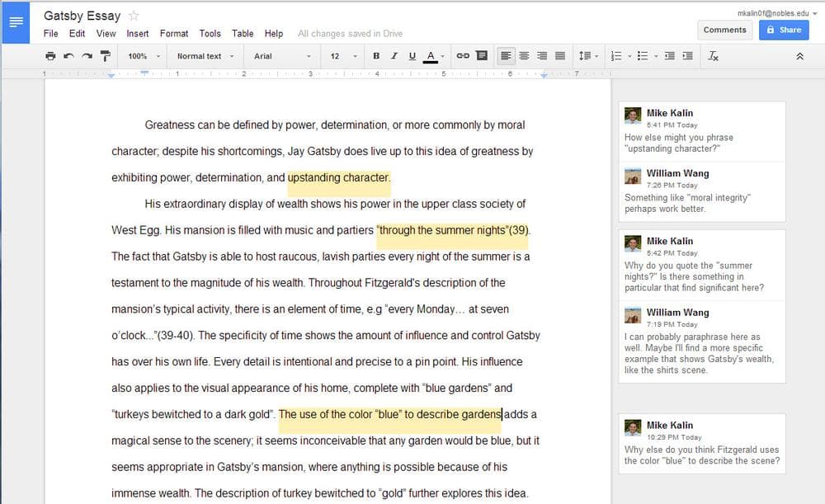This screenshot has width=825, height=504.
Task: Insert a link using the link icon
Action: [462, 55]
